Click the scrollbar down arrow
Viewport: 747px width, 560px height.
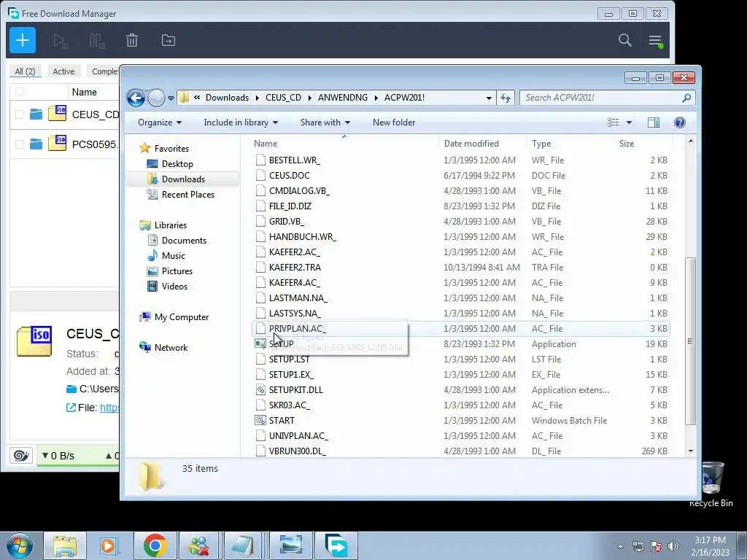(x=691, y=451)
